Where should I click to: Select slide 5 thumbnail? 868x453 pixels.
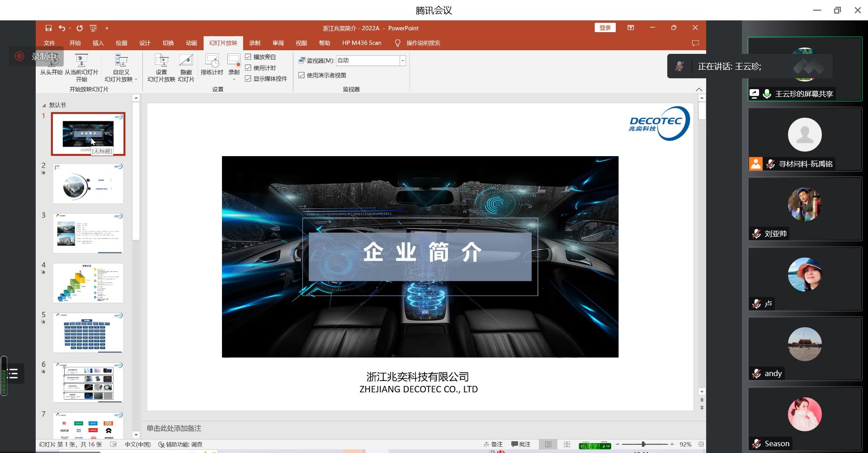(88, 333)
